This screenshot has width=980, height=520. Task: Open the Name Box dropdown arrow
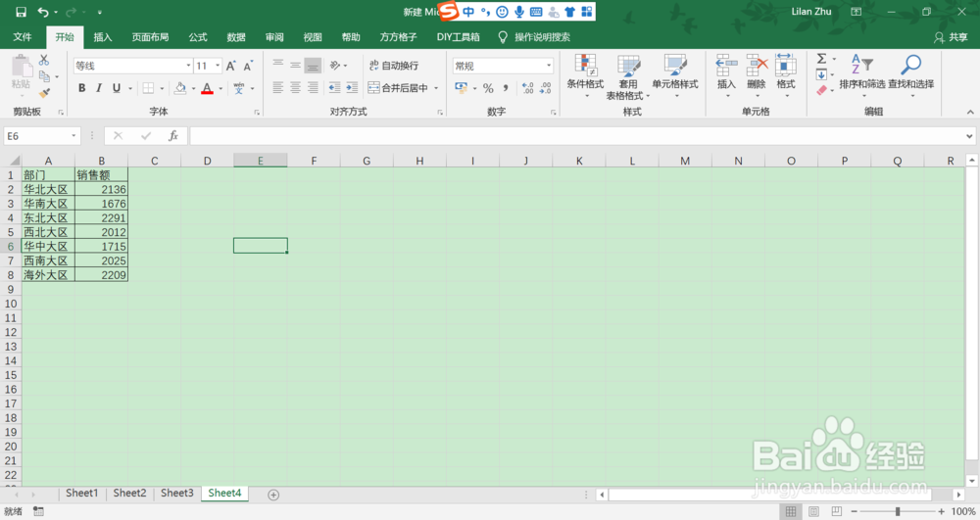(73, 135)
